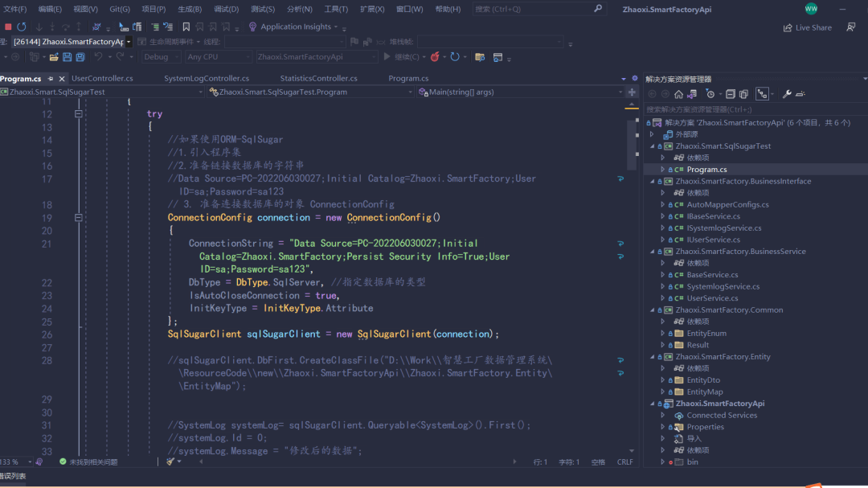Select UserService.cs in Solution Explorer
Image resolution: width=868 pixels, height=488 pixels.
coord(712,298)
